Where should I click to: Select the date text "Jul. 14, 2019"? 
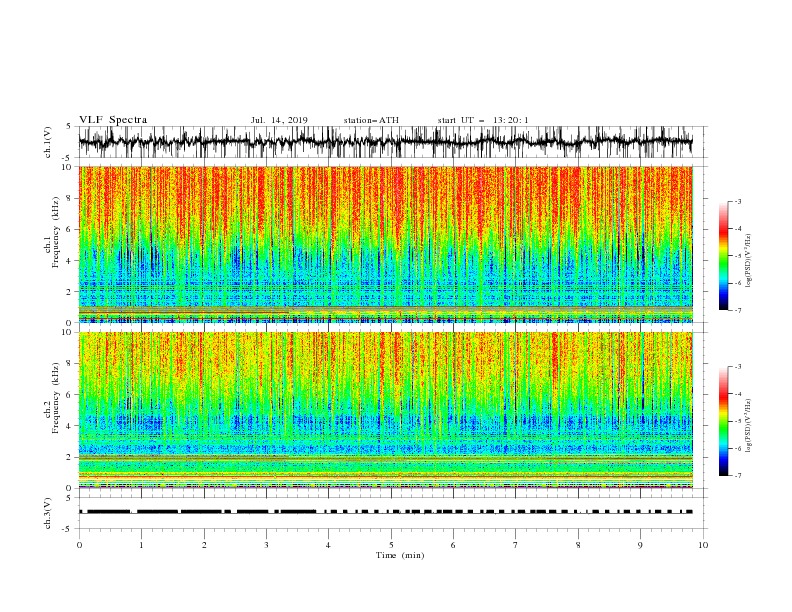click(279, 120)
